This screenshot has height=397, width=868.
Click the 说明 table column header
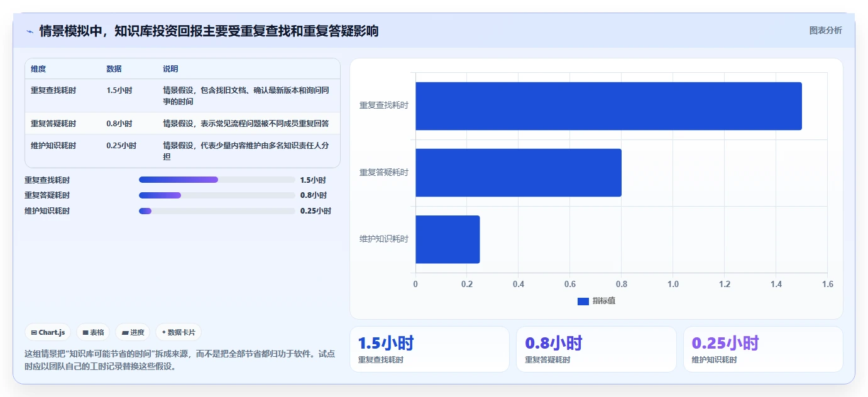click(x=170, y=69)
